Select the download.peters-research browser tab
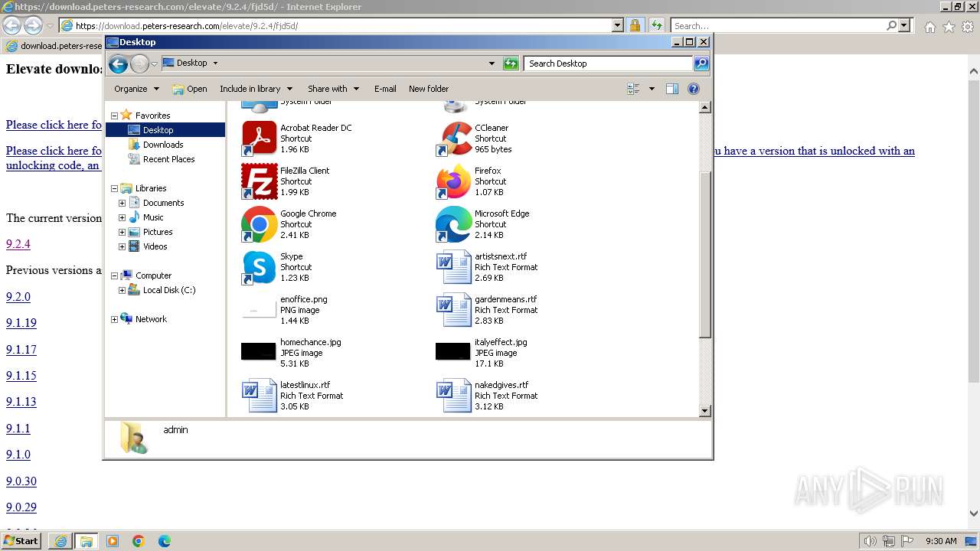The image size is (980, 551). pos(54,46)
